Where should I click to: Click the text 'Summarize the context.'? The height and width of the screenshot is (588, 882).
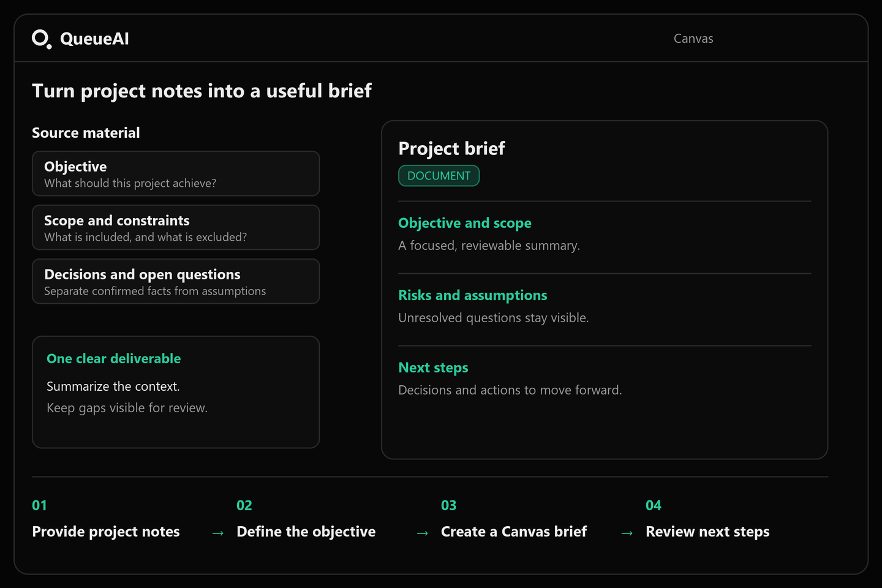[113, 386]
